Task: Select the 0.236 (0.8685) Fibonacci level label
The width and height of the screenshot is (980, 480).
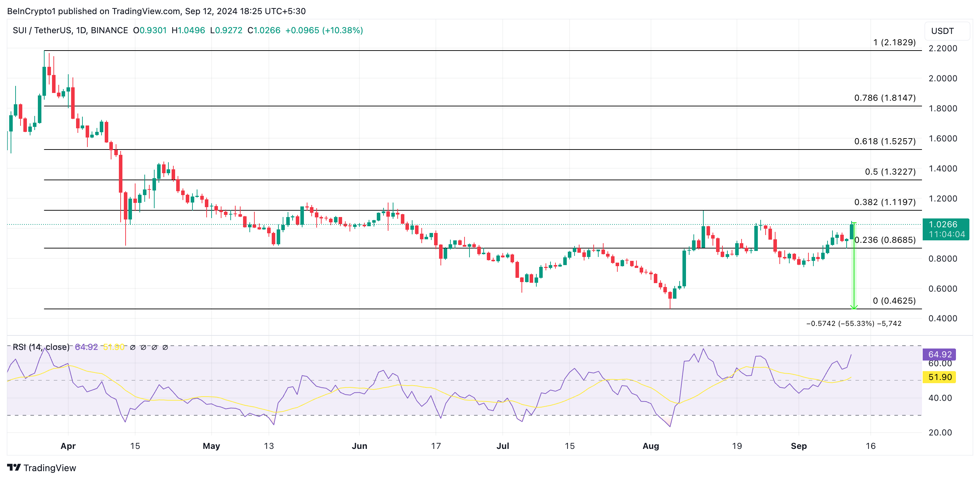Action: click(x=884, y=240)
